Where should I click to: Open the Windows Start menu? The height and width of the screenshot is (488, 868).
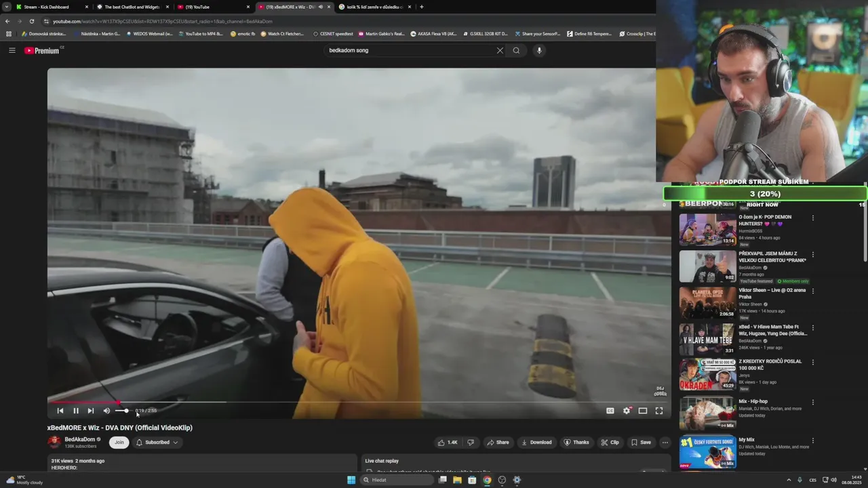click(351, 480)
